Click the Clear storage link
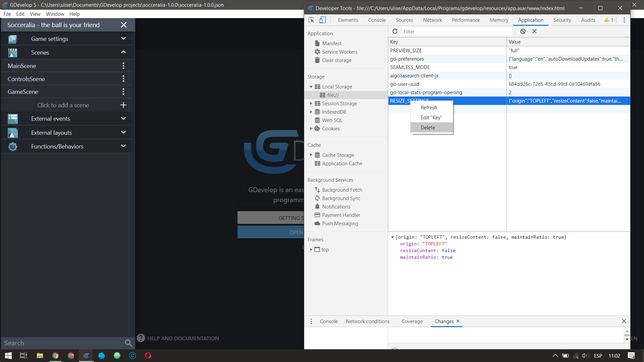Image resolution: width=644 pixels, height=362 pixels. pos(336,60)
